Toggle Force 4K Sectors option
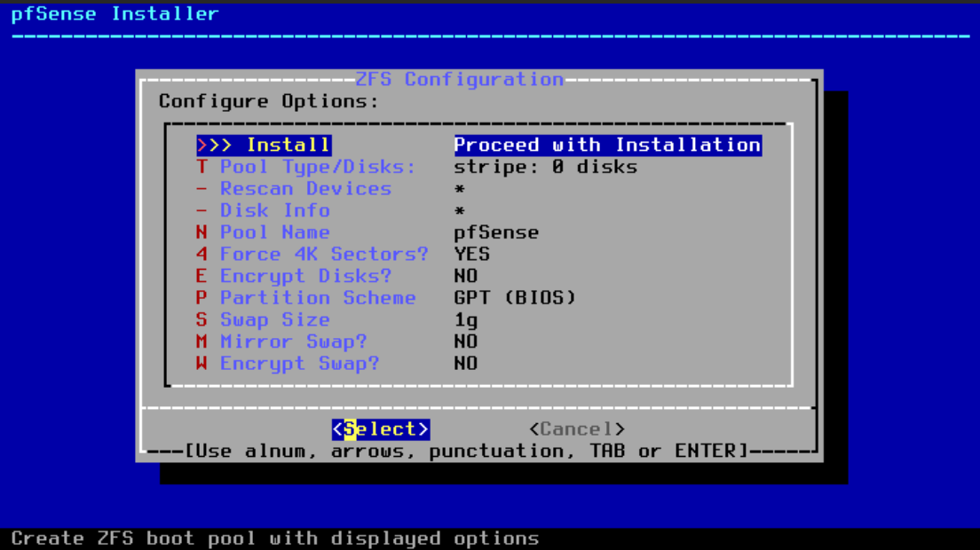Viewport: 980px width, 550px height. coord(323,254)
